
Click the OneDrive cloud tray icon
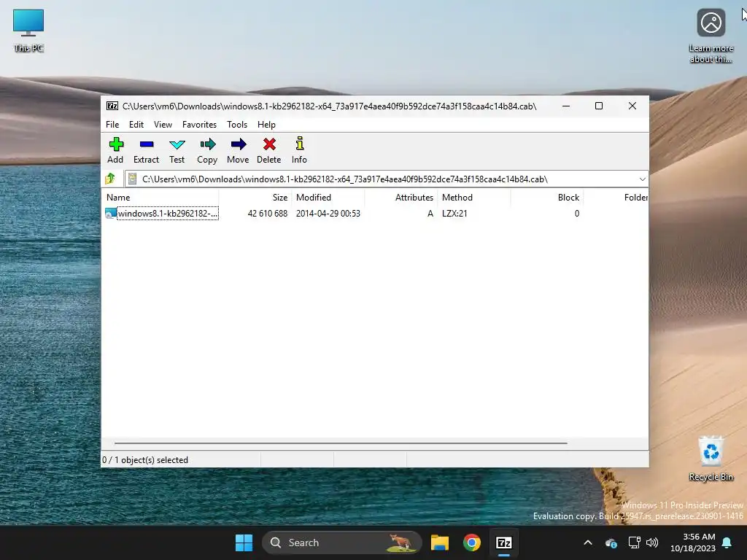[x=611, y=542]
